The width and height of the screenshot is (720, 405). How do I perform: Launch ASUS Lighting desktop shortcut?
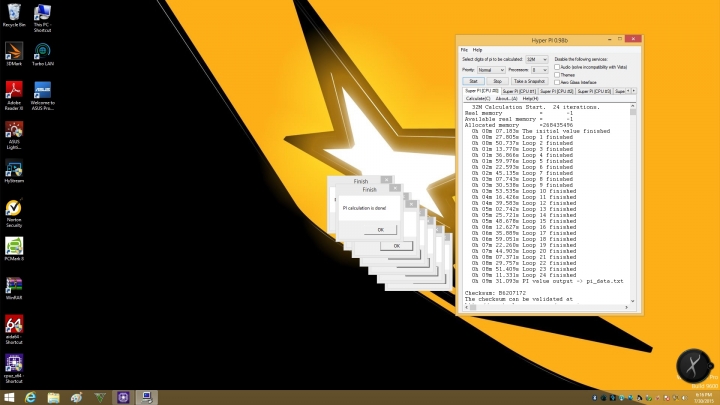click(14, 135)
